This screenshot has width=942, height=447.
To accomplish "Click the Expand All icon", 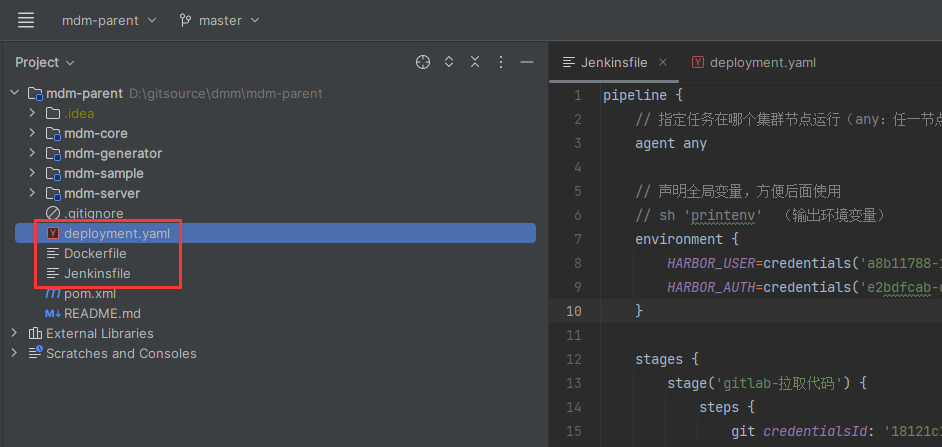I will [449, 62].
